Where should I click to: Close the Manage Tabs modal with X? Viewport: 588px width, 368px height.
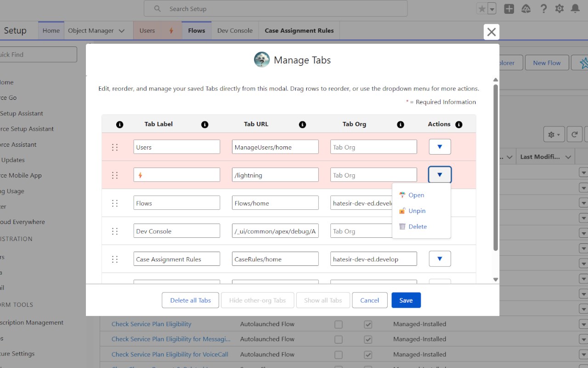491,32
